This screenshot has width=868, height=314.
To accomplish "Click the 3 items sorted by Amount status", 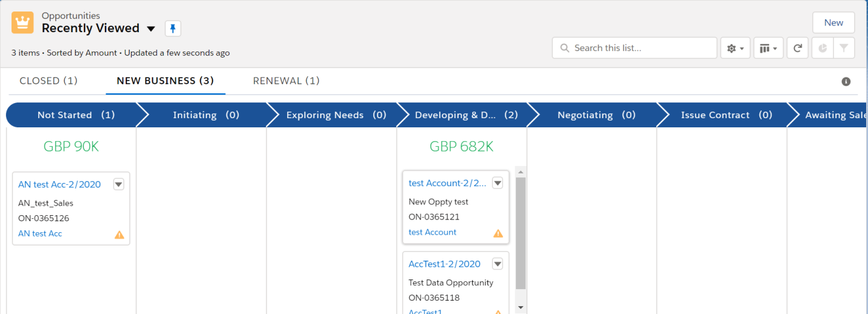I will 121,53.
